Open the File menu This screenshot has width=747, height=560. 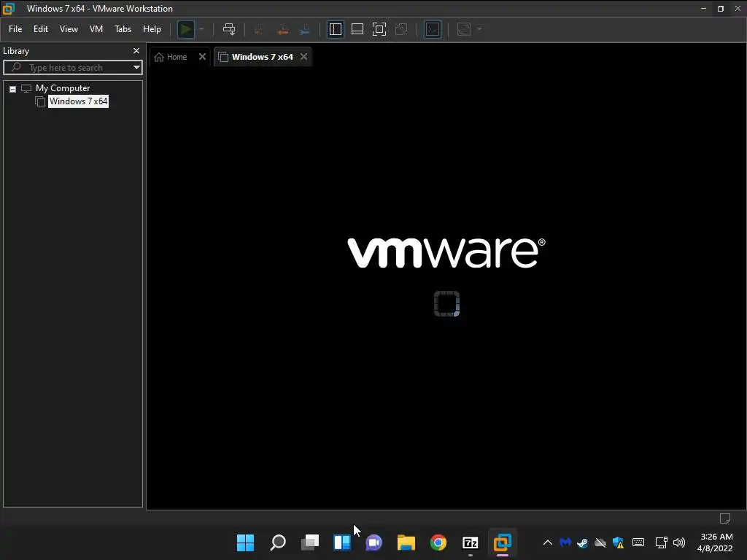[15, 29]
